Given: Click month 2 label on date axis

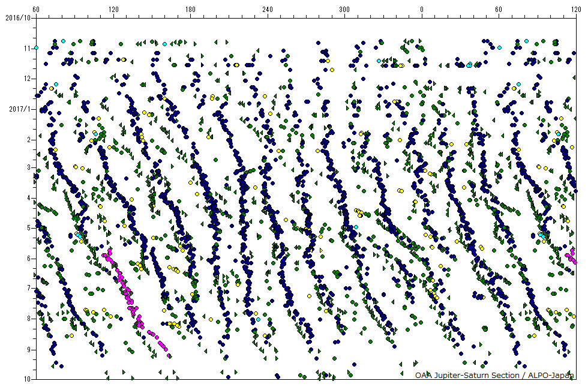Looking at the screenshot, I should click(x=29, y=139).
